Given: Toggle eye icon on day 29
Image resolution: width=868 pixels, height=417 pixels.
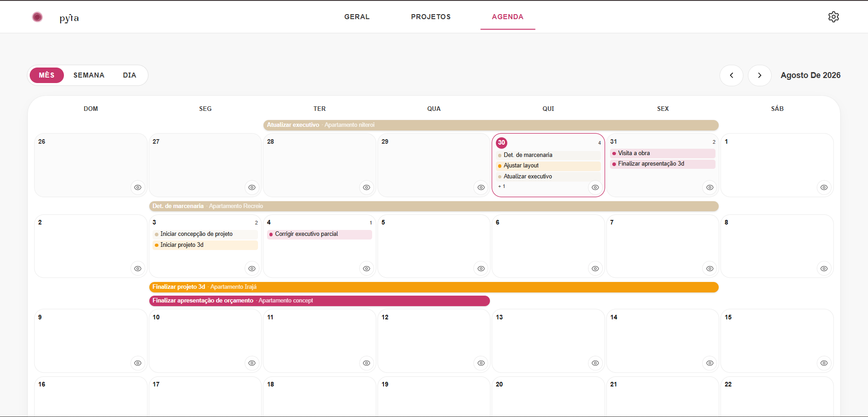Looking at the screenshot, I should [481, 188].
